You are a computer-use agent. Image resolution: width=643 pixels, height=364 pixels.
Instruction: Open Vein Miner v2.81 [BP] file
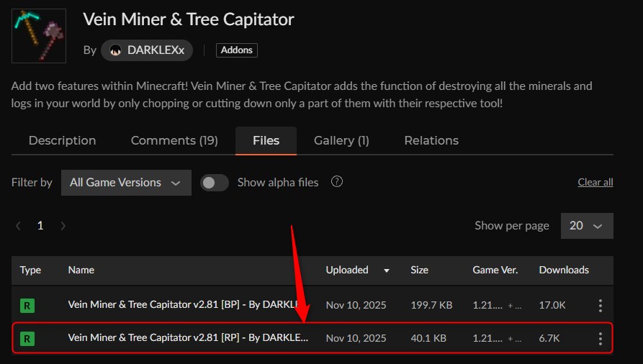[183, 304]
